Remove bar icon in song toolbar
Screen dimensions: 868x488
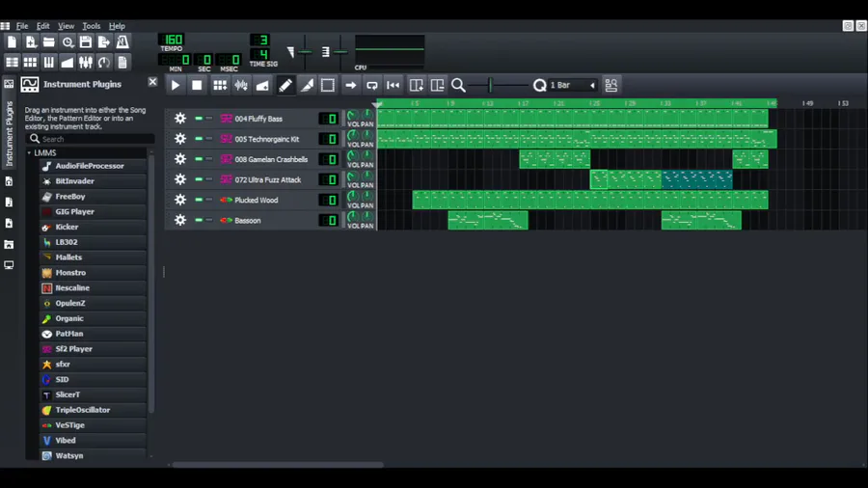click(437, 85)
